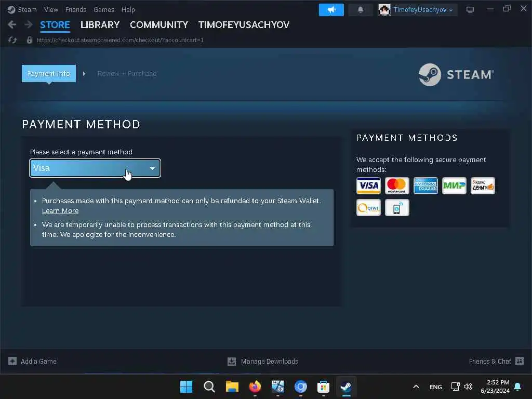Click the Steam taskbar icon
532x399 pixels.
346,387
